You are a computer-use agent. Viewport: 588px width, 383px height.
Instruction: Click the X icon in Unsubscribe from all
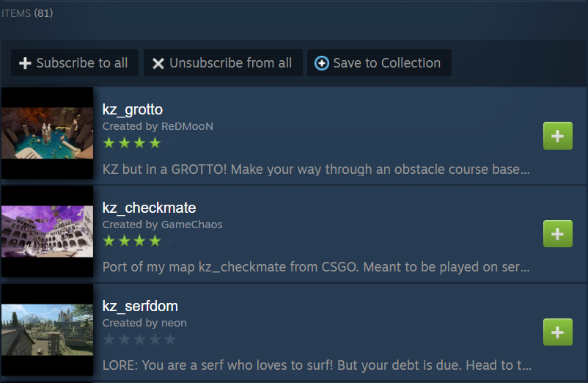click(158, 63)
